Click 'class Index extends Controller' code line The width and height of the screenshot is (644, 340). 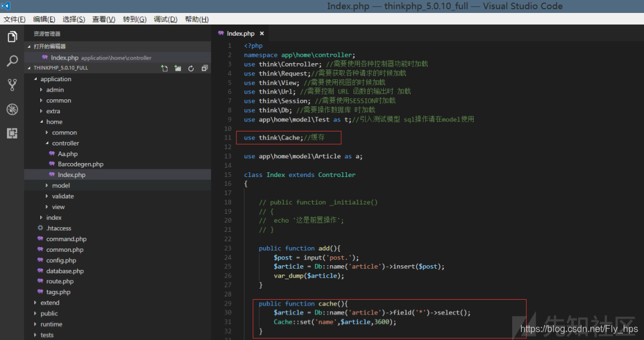tap(300, 175)
